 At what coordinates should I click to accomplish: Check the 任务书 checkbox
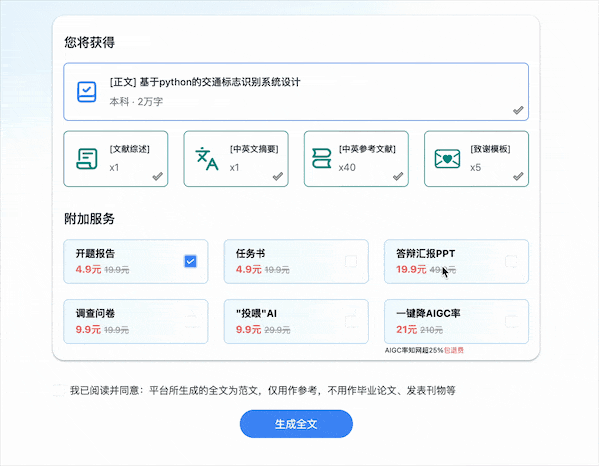[x=351, y=261]
